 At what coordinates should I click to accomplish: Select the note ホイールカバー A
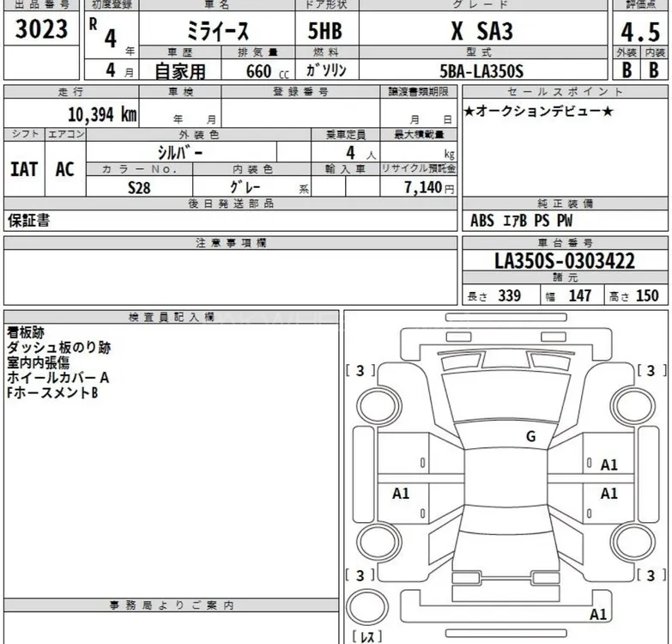(58, 378)
